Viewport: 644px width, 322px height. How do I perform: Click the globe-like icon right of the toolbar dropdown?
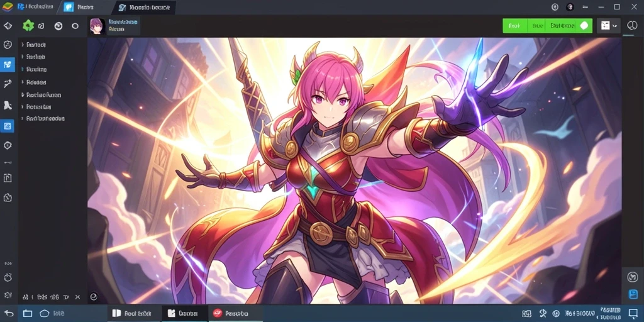tap(631, 25)
